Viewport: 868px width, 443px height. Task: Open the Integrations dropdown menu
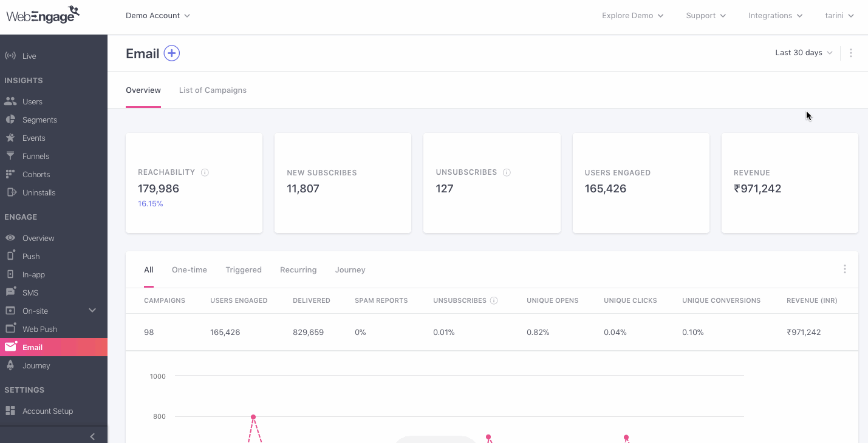tap(776, 16)
